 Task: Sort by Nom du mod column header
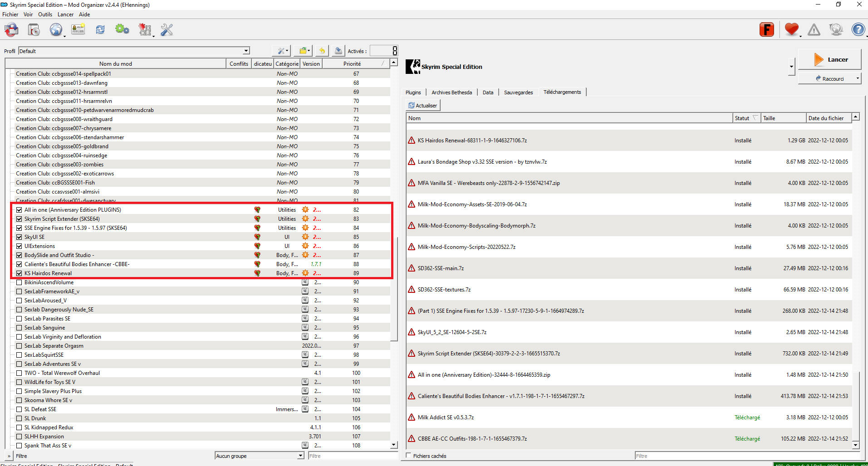click(x=116, y=64)
